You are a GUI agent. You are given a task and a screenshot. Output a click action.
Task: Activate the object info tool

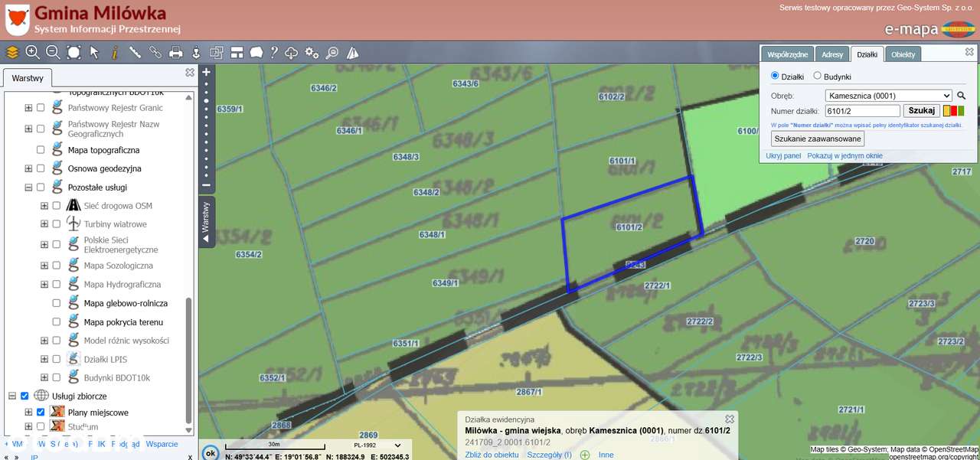pos(115,52)
